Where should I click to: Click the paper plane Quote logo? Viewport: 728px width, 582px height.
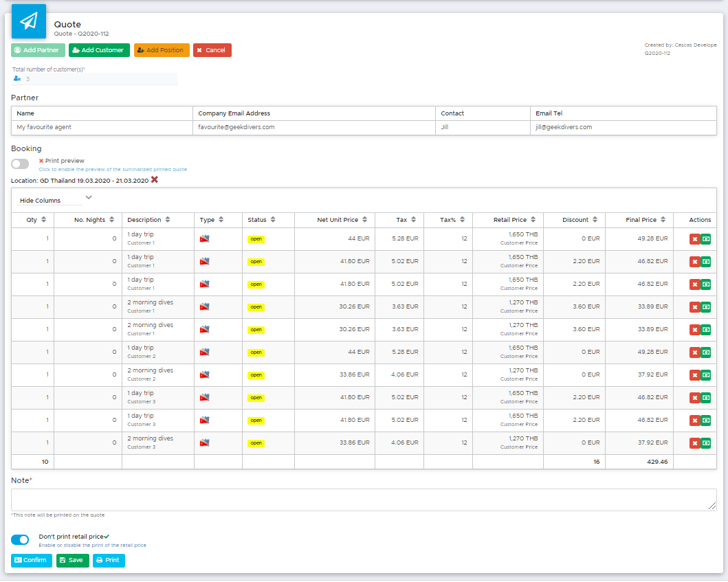[x=29, y=21]
